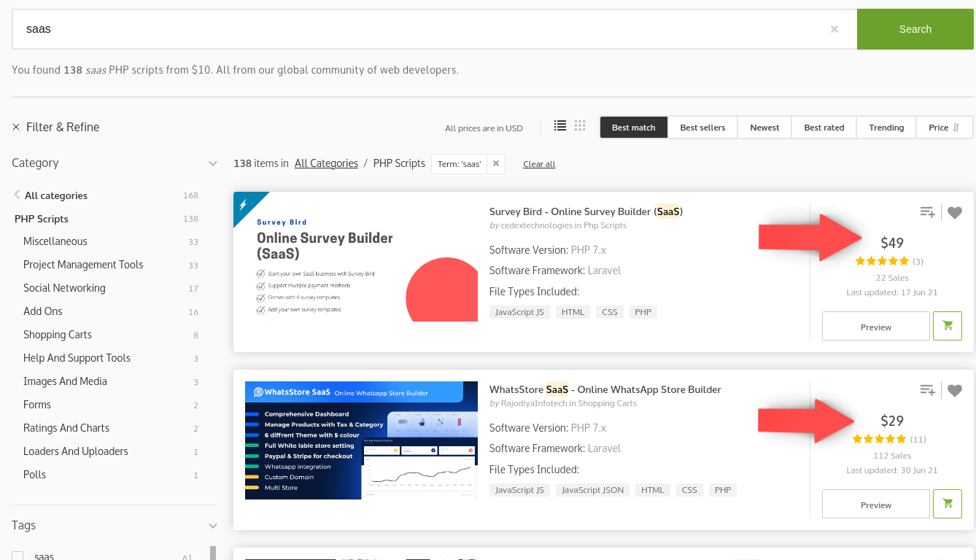The width and height of the screenshot is (976, 560).
Task: Filter by Loaders And Uploaders category
Action: tap(76, 451)
